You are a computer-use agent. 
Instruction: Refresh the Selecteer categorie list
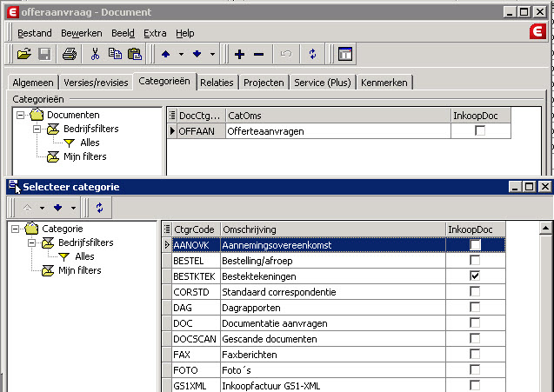pos(100,208)
